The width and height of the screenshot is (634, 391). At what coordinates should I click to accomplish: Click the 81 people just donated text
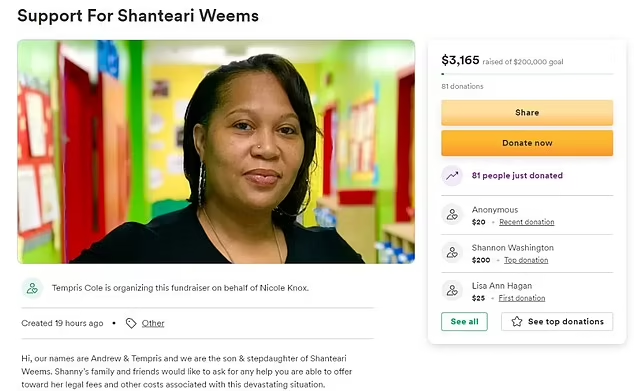(x=517, y=175)
